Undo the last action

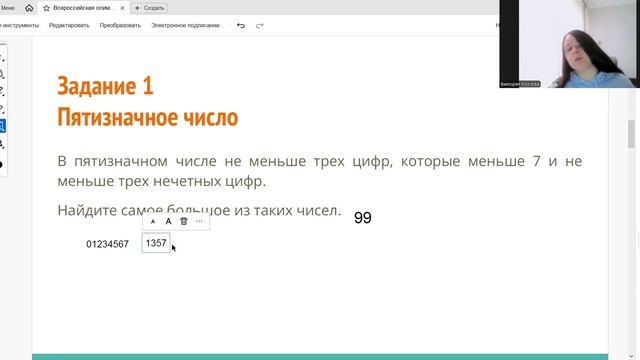(241, 26)
